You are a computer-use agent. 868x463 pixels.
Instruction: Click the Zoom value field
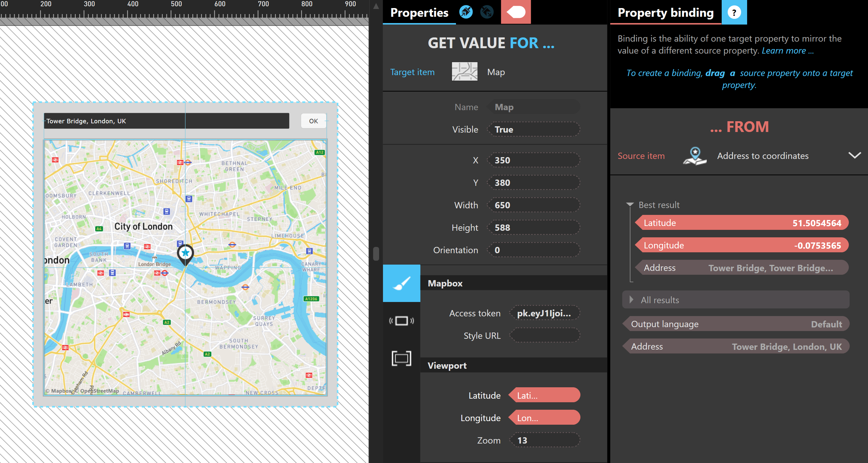point(545,440)
